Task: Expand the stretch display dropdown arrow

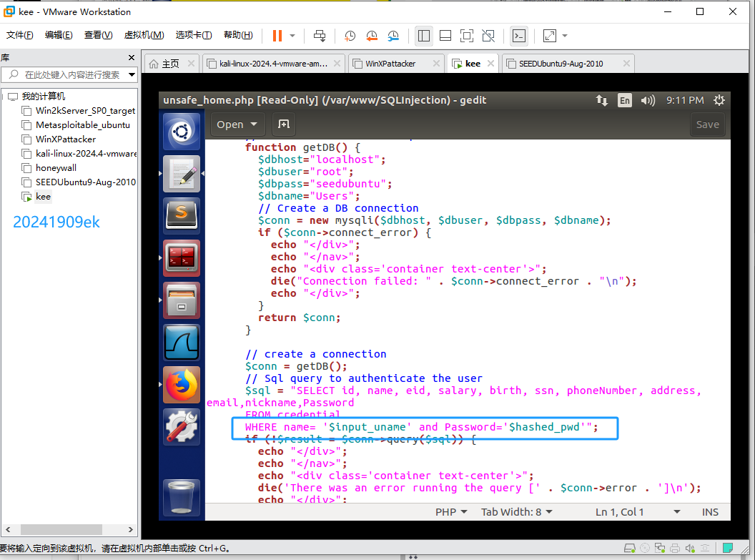Action: click(565, 36)
